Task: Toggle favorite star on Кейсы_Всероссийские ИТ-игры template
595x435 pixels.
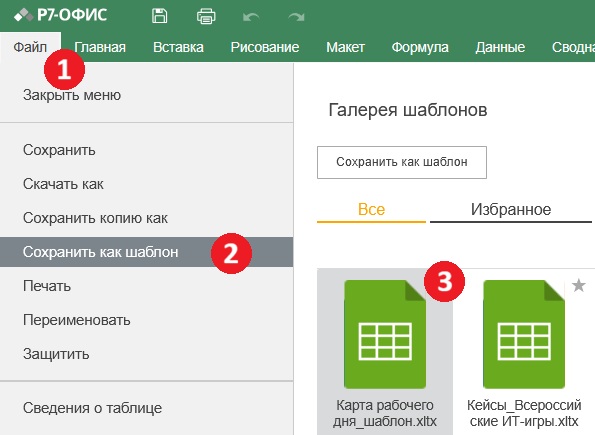Action: (x=579, y=285)
